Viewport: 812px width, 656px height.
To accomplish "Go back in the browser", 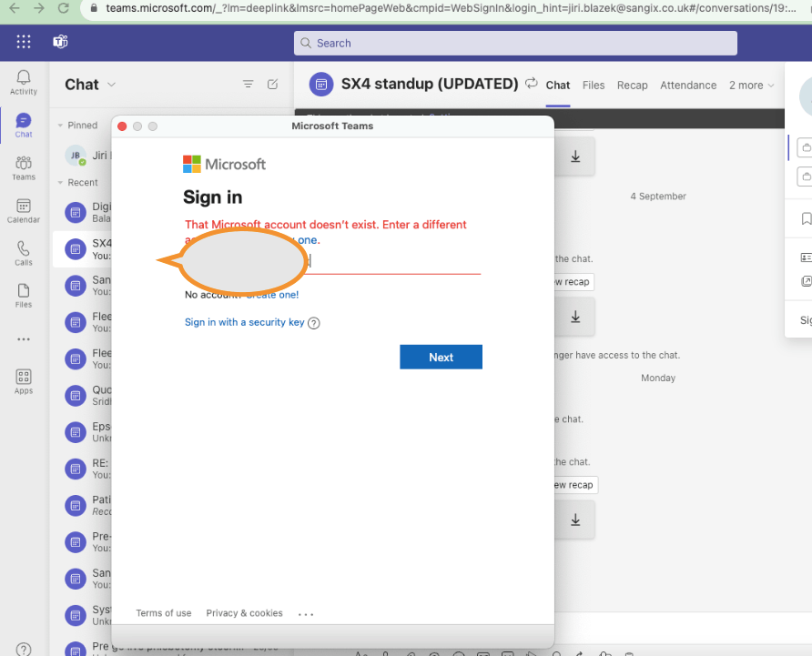I will [x=15, y=8].
